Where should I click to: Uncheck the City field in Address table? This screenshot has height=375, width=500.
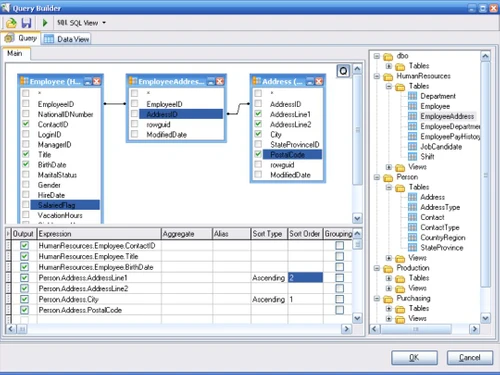(x=258, y=134)
